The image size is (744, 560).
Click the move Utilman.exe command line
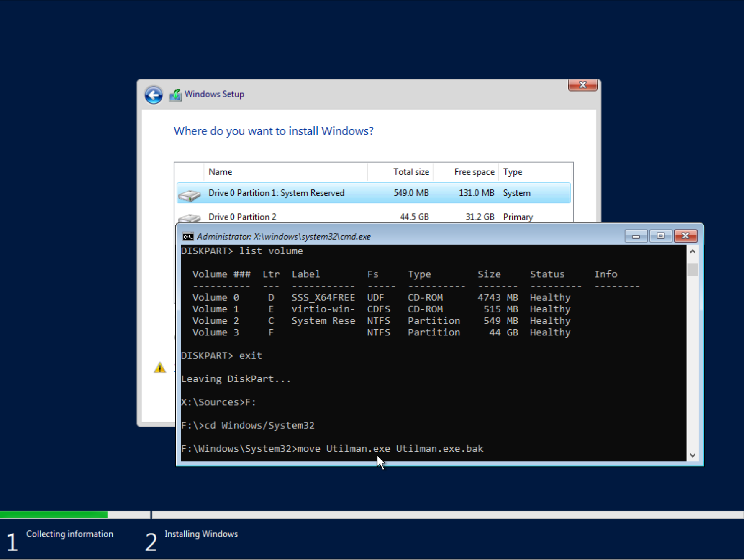click(x=332, y=449)
